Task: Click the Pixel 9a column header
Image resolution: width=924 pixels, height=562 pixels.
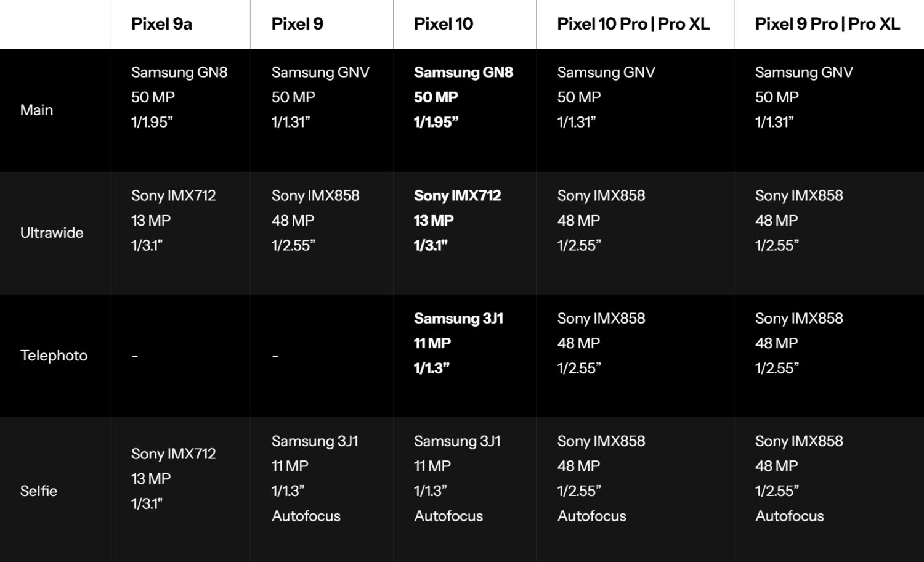Action: pos(161,24)
